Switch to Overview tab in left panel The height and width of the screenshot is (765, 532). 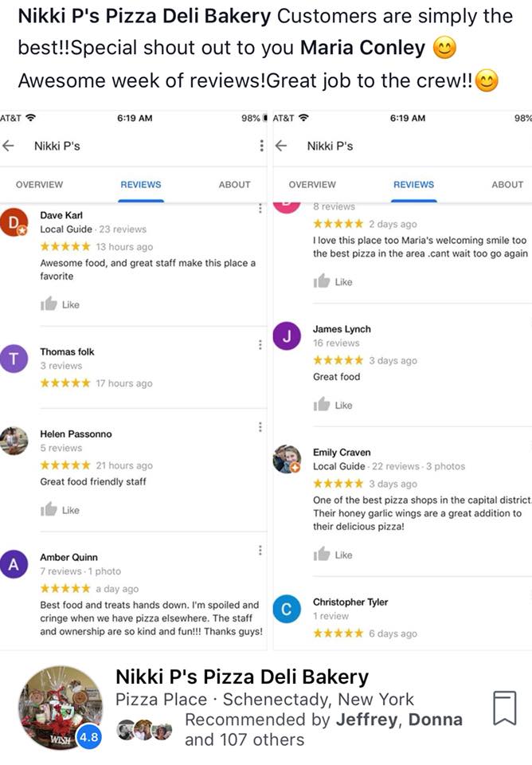click(x=39, y=184)
